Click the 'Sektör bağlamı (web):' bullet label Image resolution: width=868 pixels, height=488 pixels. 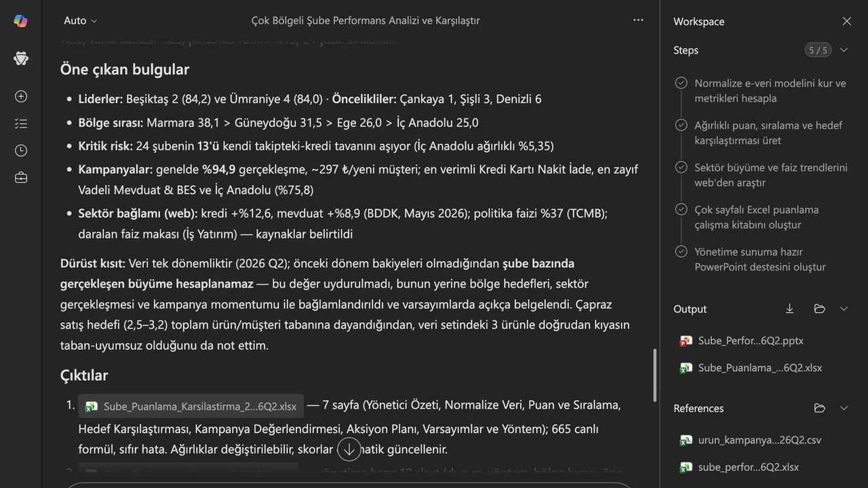pyautogui.click(x=138, y=213)
